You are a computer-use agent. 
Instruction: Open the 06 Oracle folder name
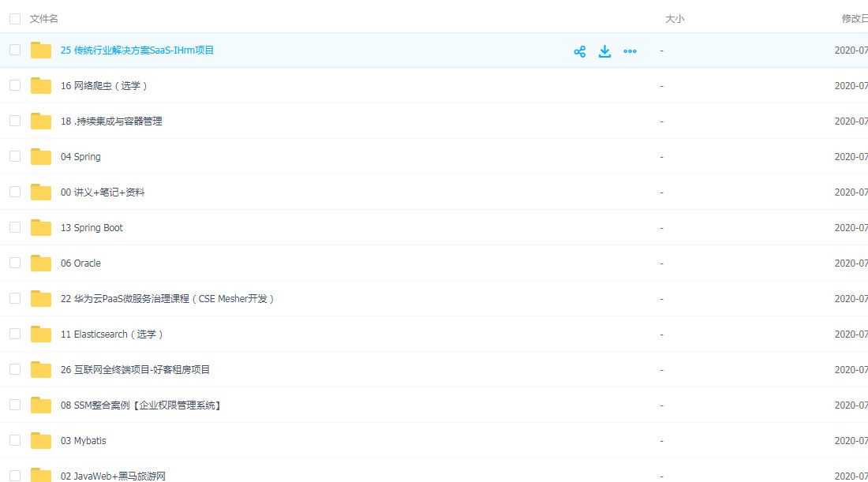tap(80, 263)
